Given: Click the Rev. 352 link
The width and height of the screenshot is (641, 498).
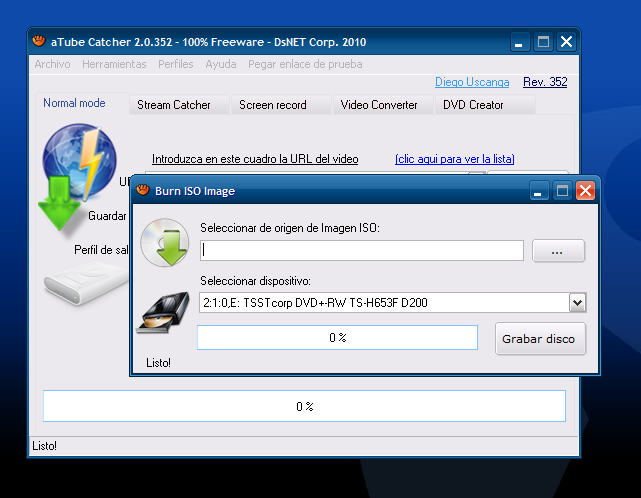Looking at the screenshot, I should [545, 82].
